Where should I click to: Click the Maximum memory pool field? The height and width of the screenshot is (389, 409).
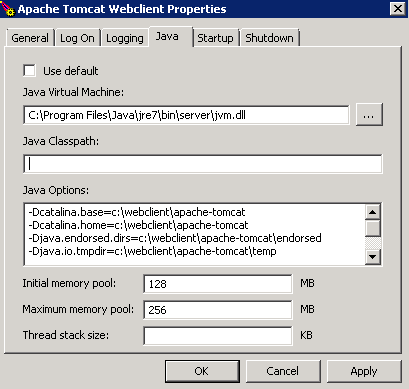click(218, 310)
